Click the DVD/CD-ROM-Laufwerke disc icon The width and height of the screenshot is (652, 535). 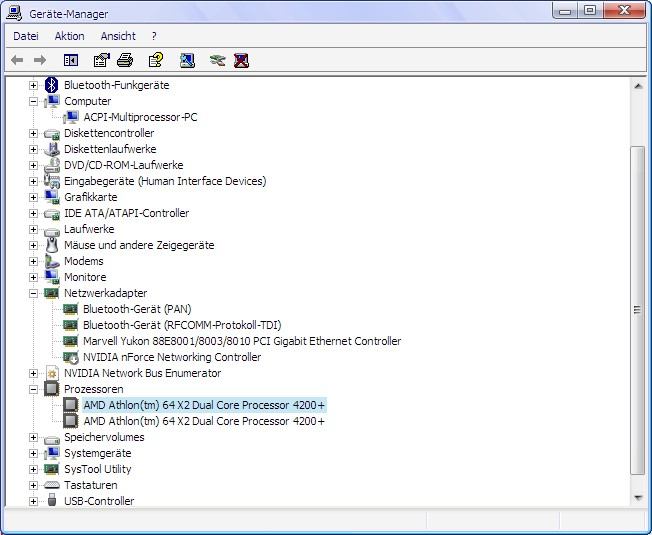point(52,165)
